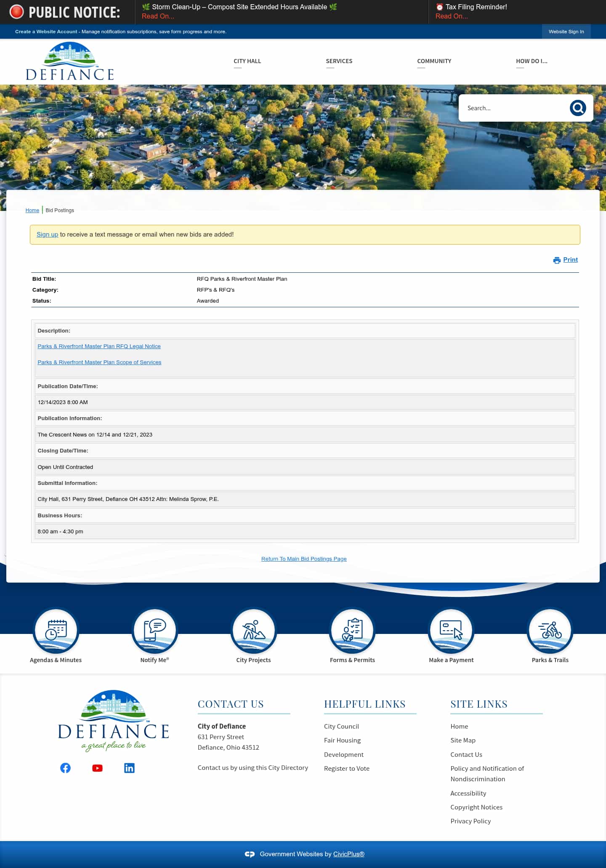Click '12/14/2023 8:00 AM' publication date

point(63,402)
